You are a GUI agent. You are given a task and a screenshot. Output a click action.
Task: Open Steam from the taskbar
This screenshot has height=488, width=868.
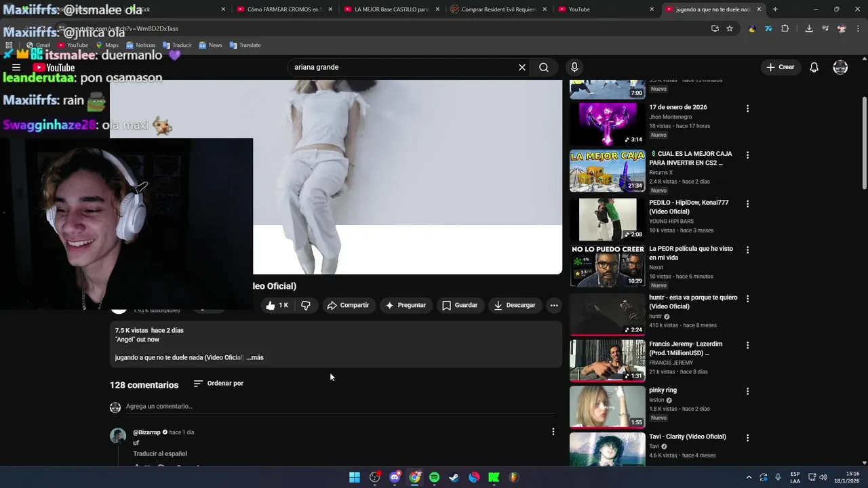[454, 477]
